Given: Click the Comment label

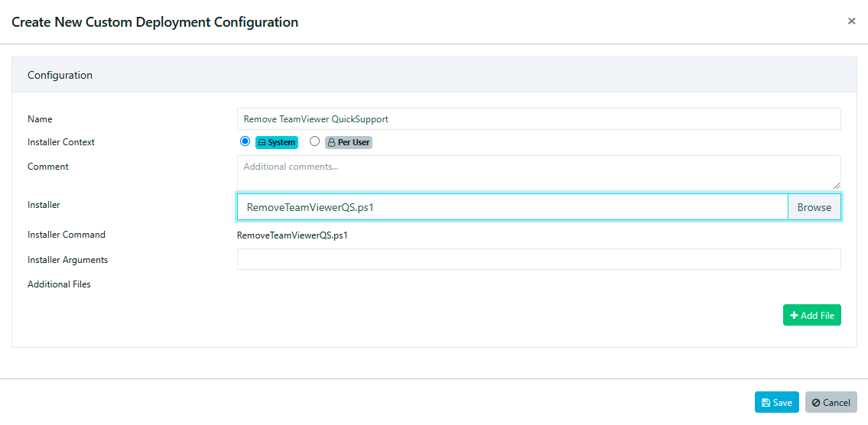Looking at the screenshot, I should tap(48, 166).
